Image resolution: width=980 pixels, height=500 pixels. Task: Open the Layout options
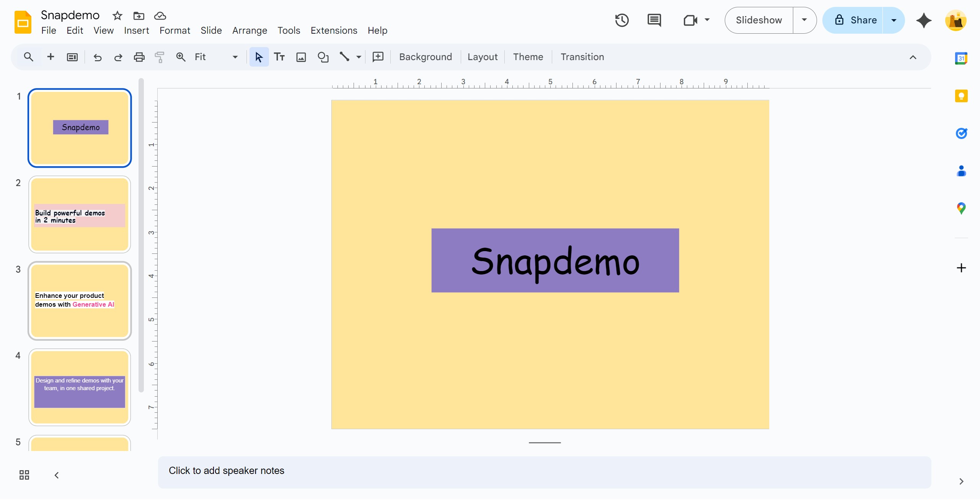coord(483,57)
